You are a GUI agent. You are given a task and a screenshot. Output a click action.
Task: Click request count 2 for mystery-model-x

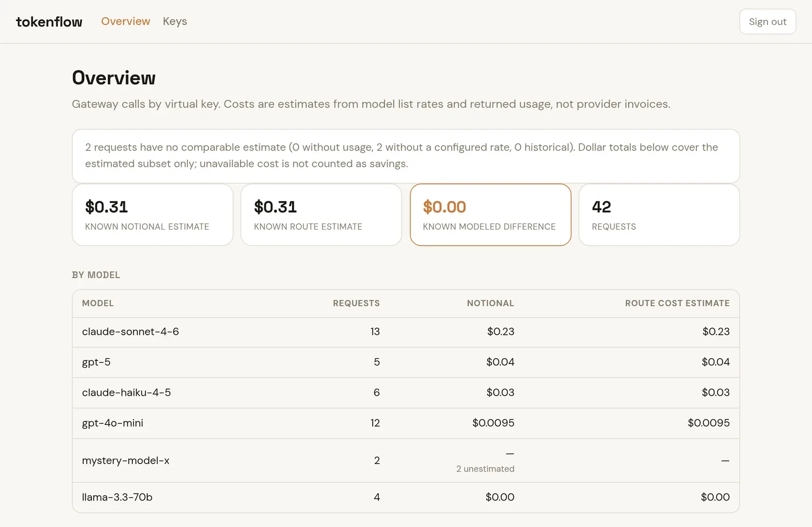tap(377, 460)
